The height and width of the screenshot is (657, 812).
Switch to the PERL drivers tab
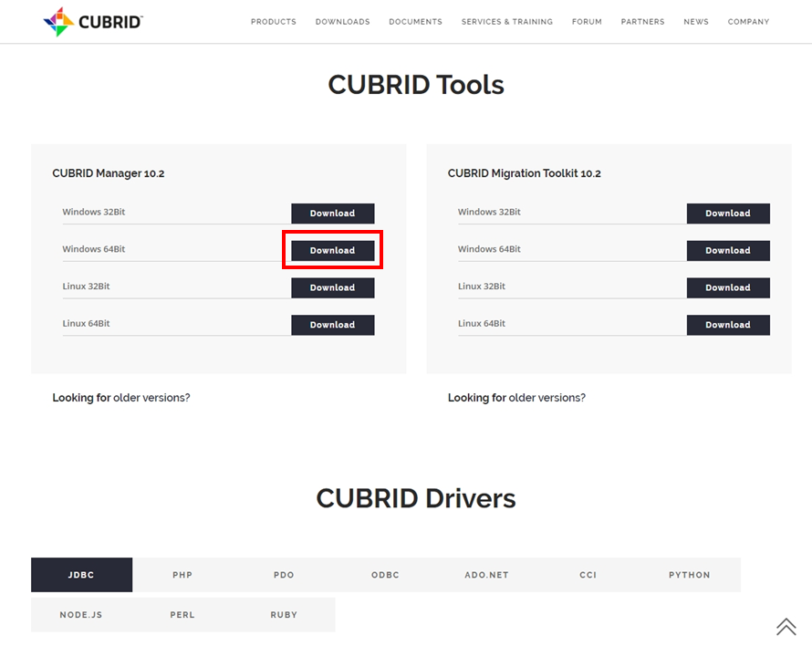(x=182, y=614)
